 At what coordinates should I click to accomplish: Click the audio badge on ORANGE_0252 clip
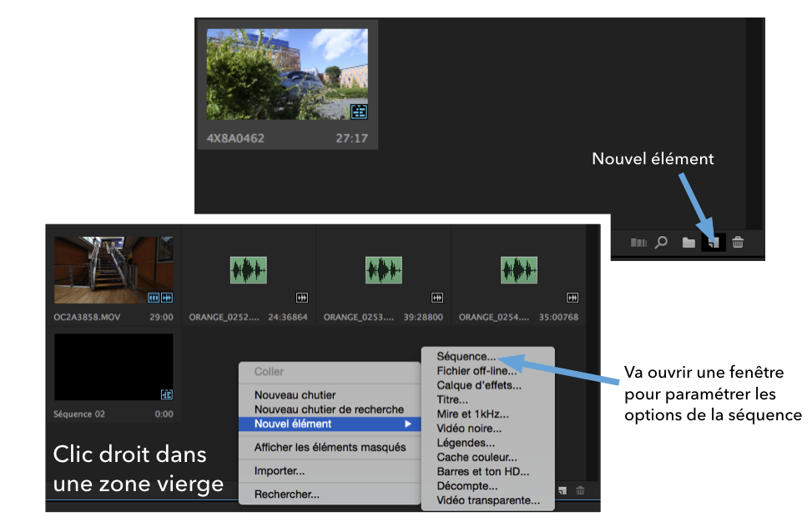coord(303,298)
